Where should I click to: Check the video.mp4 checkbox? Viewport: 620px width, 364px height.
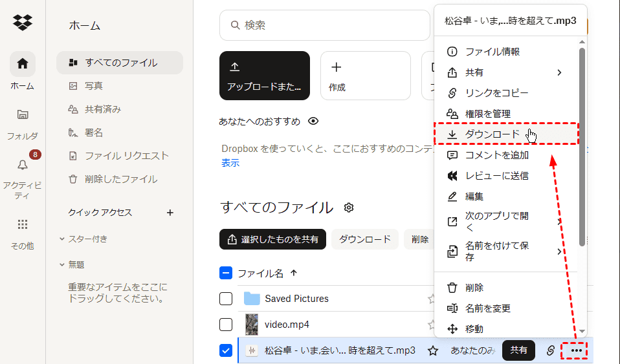(226, 325)
